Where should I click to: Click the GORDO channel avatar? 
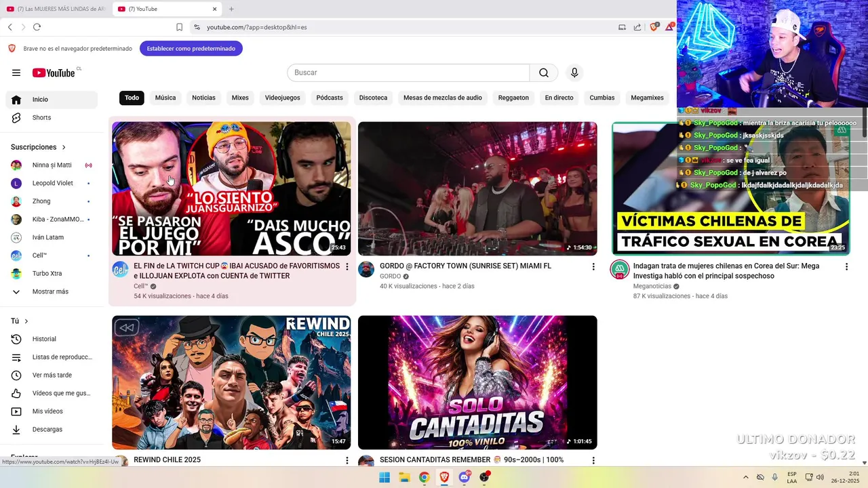point(366,269)
